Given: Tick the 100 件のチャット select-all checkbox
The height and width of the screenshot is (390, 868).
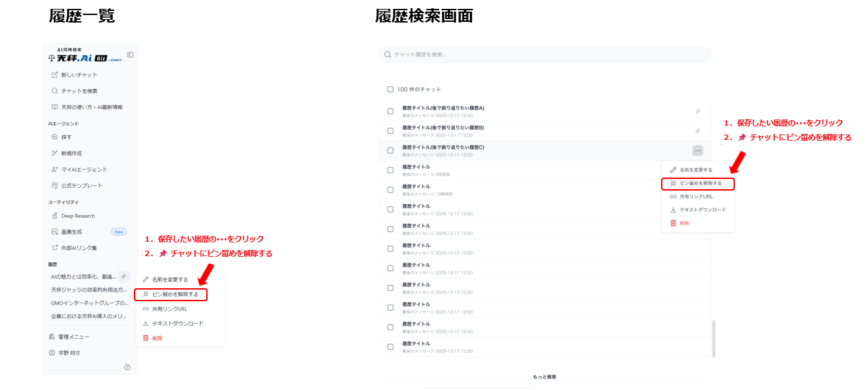Looking at the screenshot, I should click(391, 89).
